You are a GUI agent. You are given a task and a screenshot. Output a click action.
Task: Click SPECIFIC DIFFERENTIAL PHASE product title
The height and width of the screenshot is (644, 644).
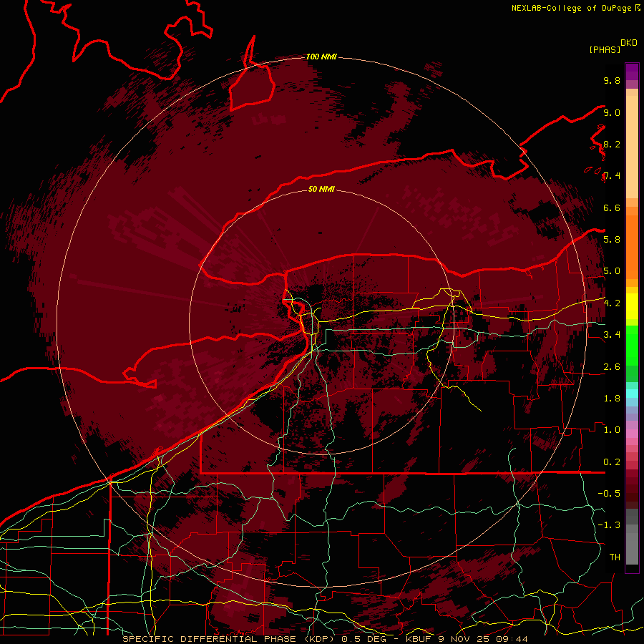click(210, 639)
